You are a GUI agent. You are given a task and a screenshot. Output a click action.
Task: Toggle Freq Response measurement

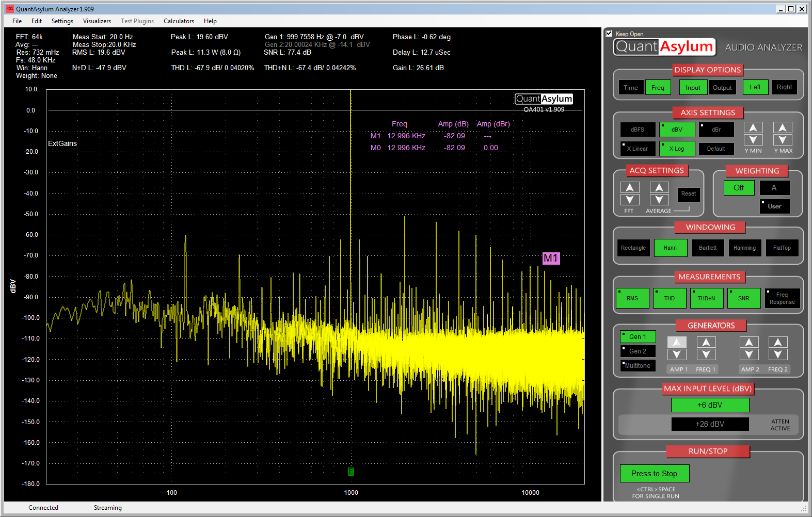click(783, 298)
